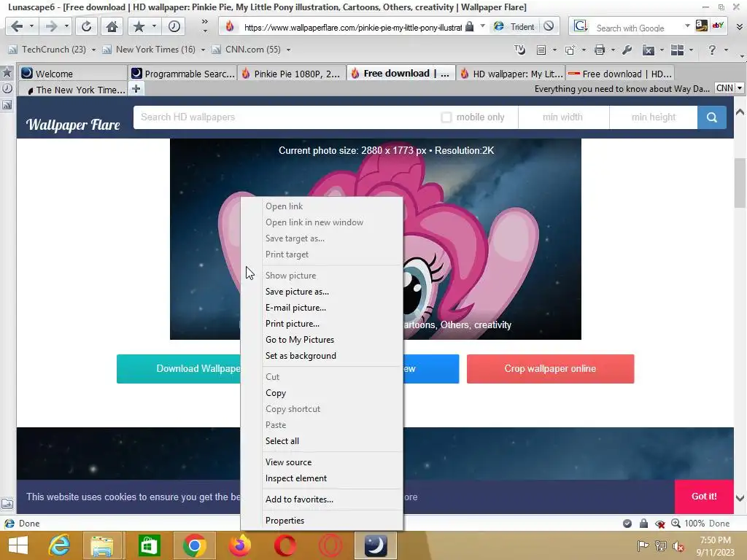Click the eBay search engine icon

coord(718,26)
